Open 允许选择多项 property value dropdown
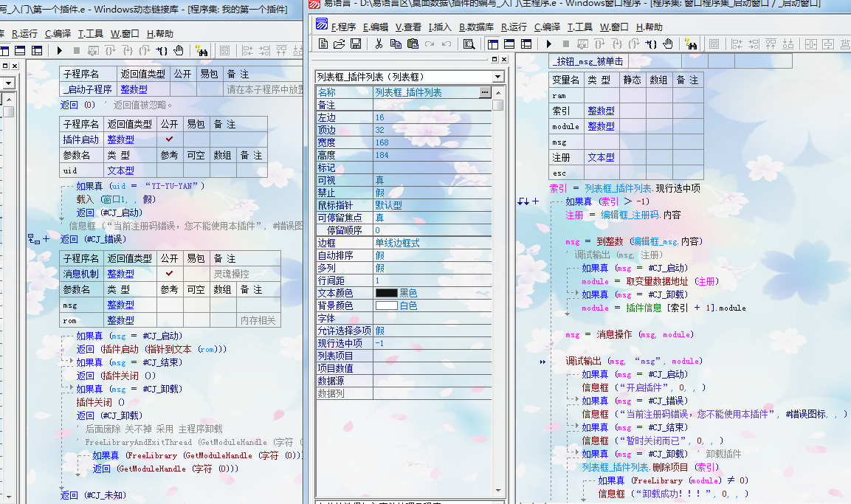The width and height of the screenshot is (851, 504). [432, 331]
